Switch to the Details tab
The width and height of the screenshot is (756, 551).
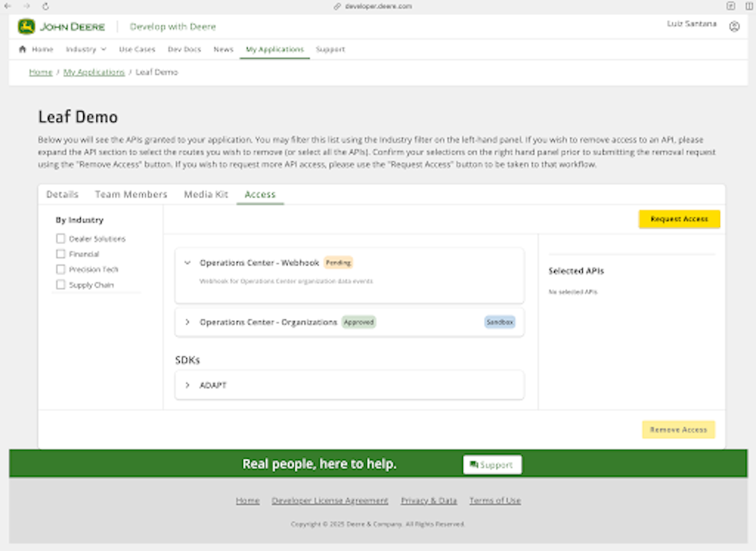pyautogui.click(x=62, y=194)
